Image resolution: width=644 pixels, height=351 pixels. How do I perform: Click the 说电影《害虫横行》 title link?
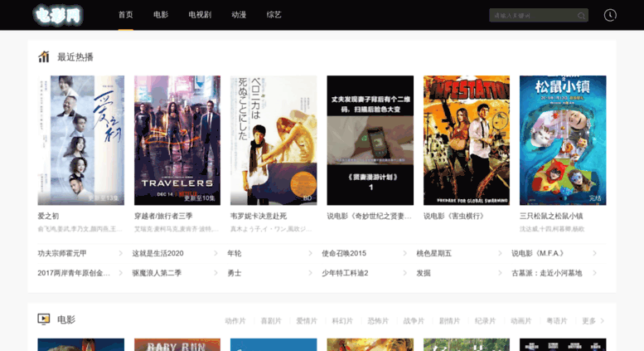(x=455, y=217)
